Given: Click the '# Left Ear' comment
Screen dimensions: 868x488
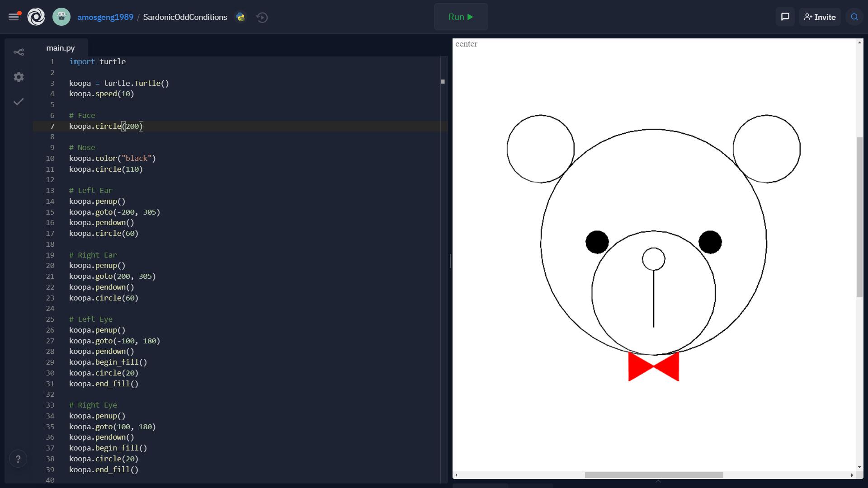Looking at the screenshot, I should (90, 191).
